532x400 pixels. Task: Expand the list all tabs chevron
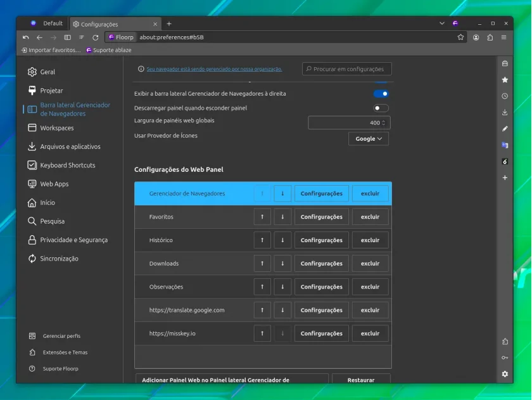(x=442, y=23)
